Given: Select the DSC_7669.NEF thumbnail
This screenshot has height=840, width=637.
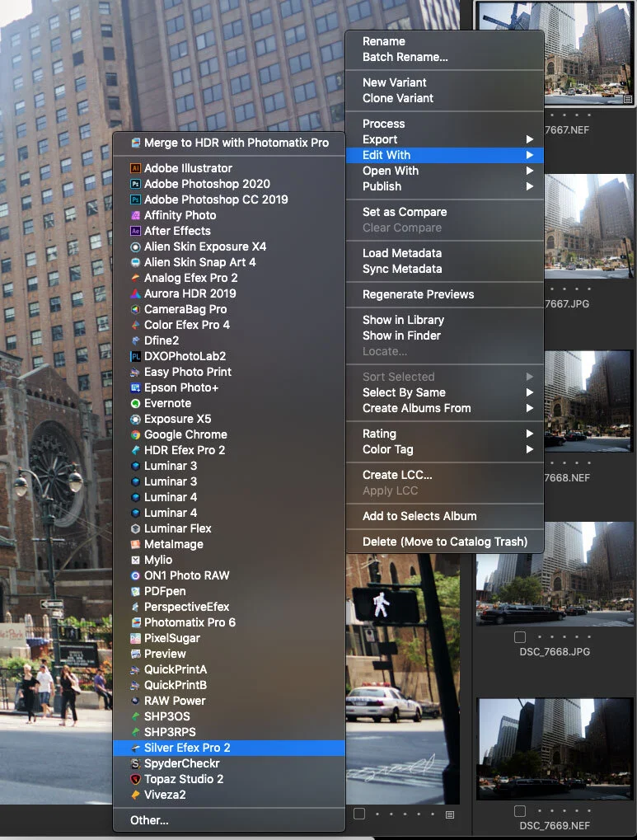Looking at the screenshot, I should click(555, 748).
